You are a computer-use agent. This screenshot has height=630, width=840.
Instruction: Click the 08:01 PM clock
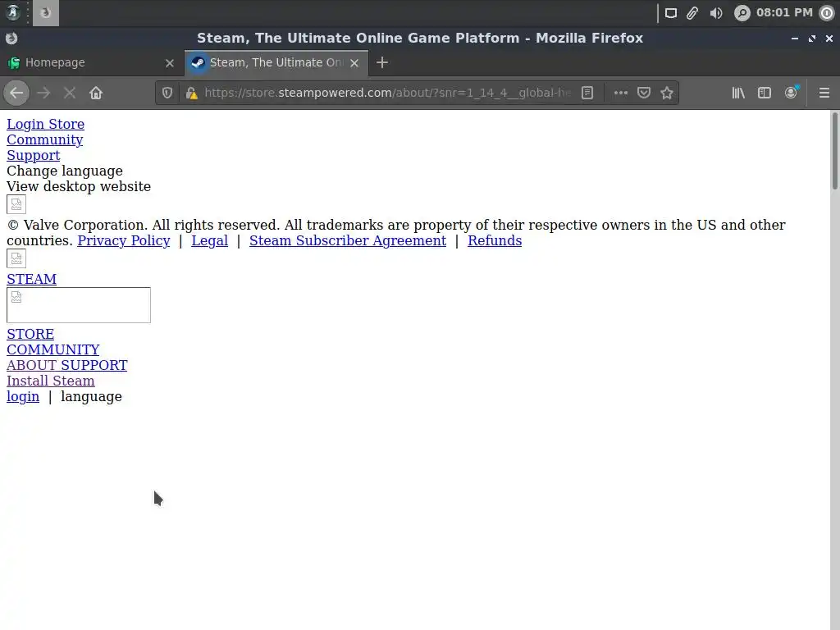point(784,12)
